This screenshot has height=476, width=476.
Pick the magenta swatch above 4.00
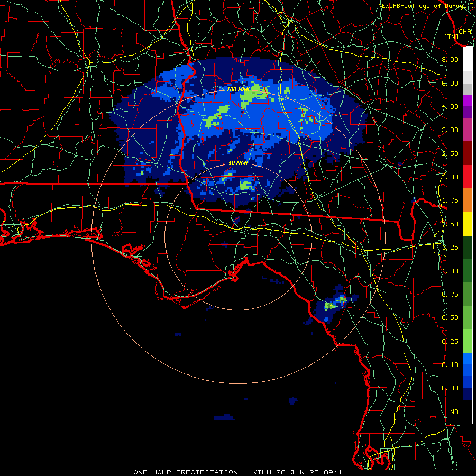point(467,100)
